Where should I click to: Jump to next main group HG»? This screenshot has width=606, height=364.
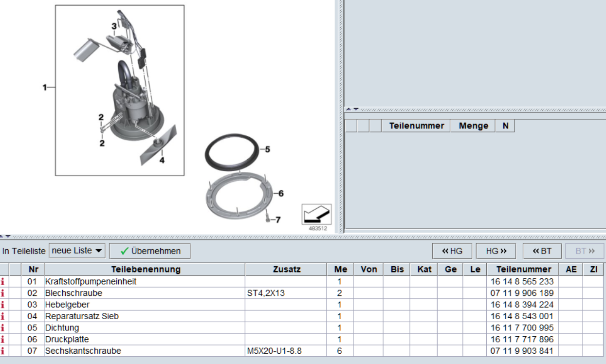click(x=496, y=251)
